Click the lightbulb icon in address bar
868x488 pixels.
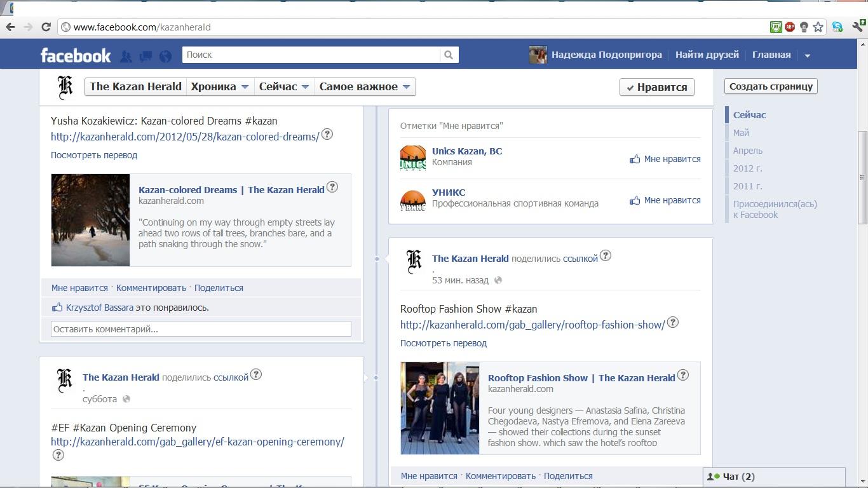click(x=804, y=27)
